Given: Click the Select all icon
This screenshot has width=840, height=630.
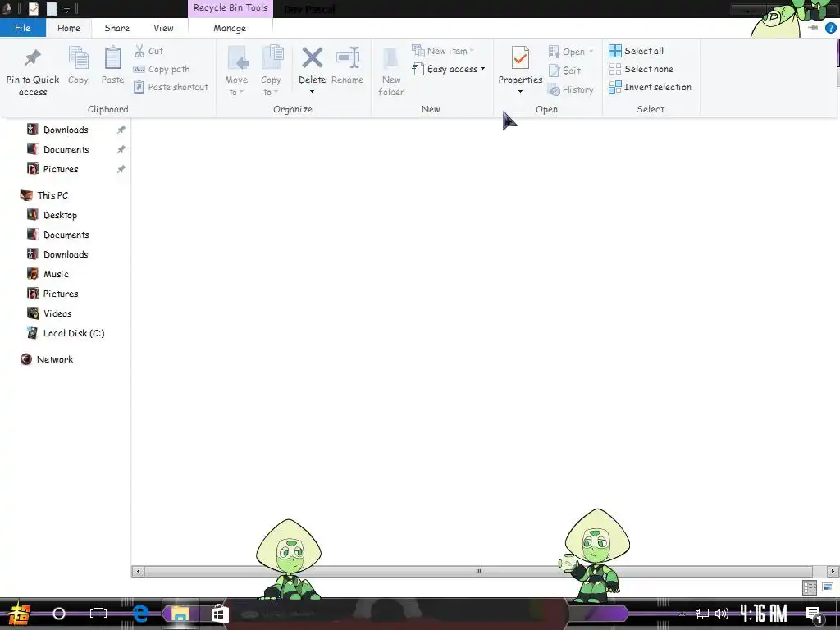Looking at the screenshot, I should coord(615,51).
